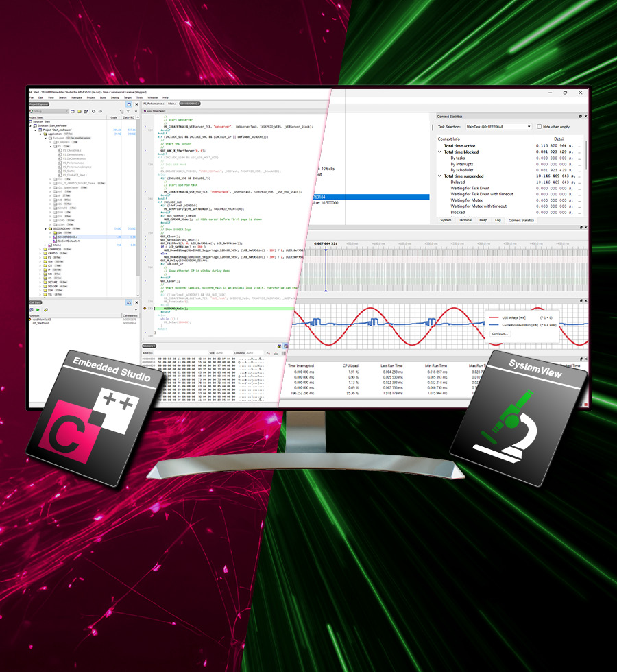Viewport: 617px width, 672px height.
Task: Enable the Hide when empty checkbox
Action: 540,127
